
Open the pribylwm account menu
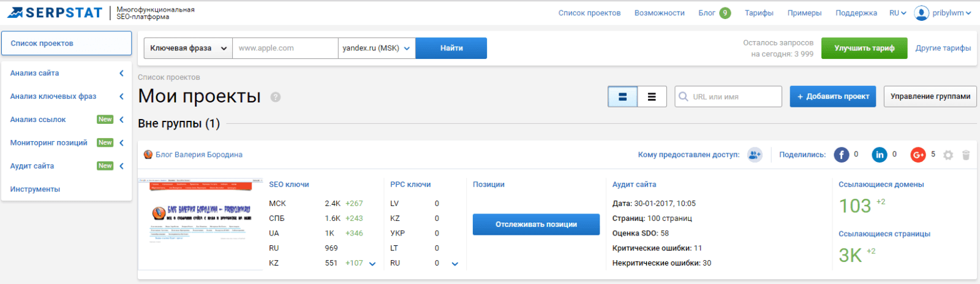(951, 13)
